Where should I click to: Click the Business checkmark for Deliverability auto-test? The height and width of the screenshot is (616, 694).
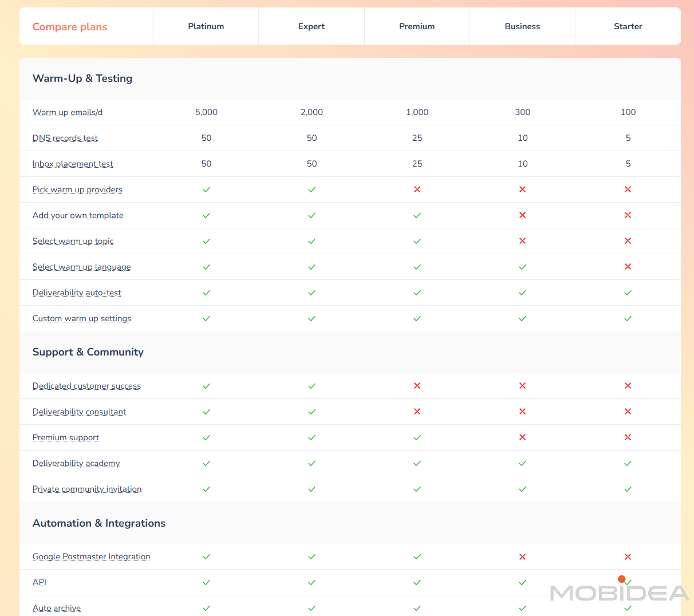[522, 293]
